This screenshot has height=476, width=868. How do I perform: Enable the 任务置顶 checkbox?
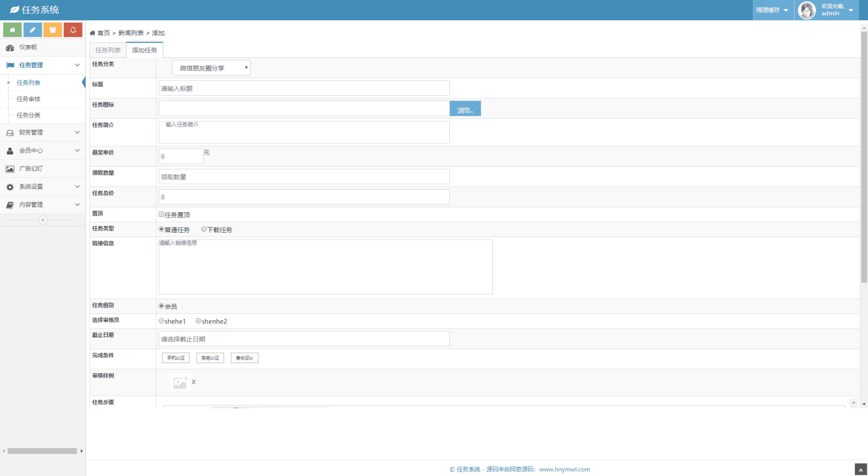(162, 215)
